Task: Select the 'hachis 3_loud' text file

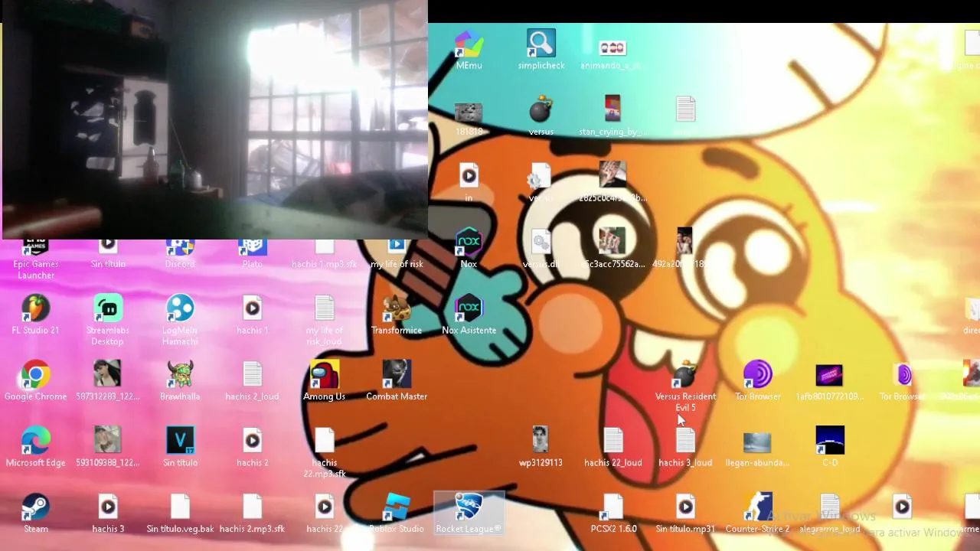Action: (x=685, y=448)
